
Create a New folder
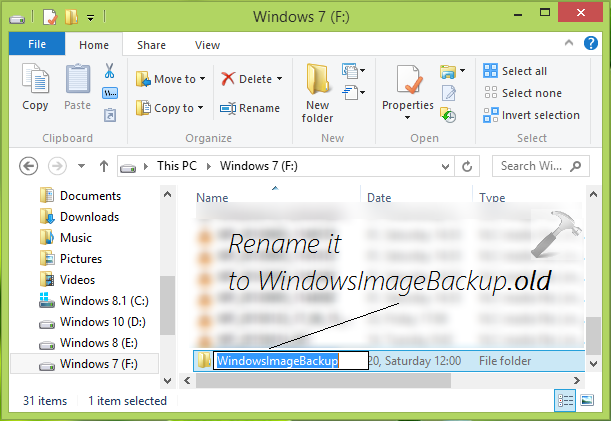point(317,94)
